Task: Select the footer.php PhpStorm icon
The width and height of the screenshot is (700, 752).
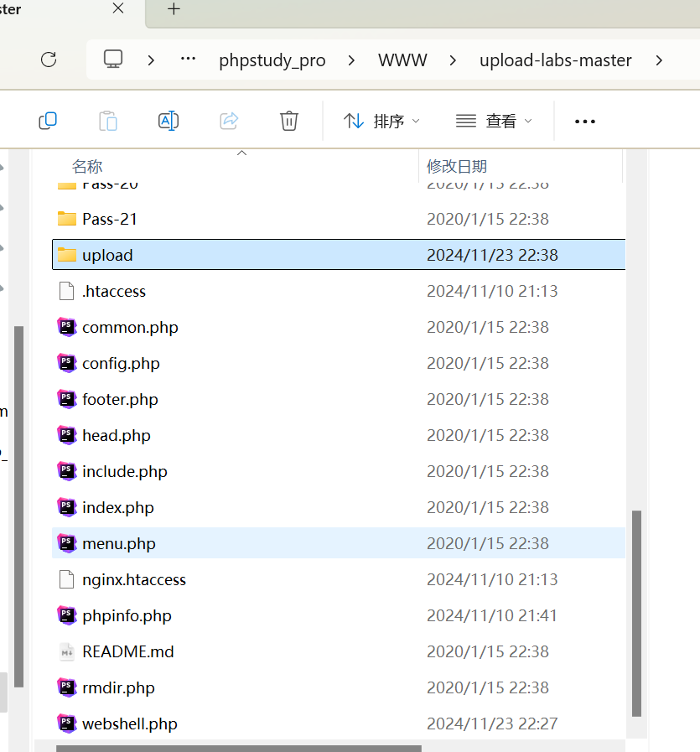Action: click(x=66, y=399)
